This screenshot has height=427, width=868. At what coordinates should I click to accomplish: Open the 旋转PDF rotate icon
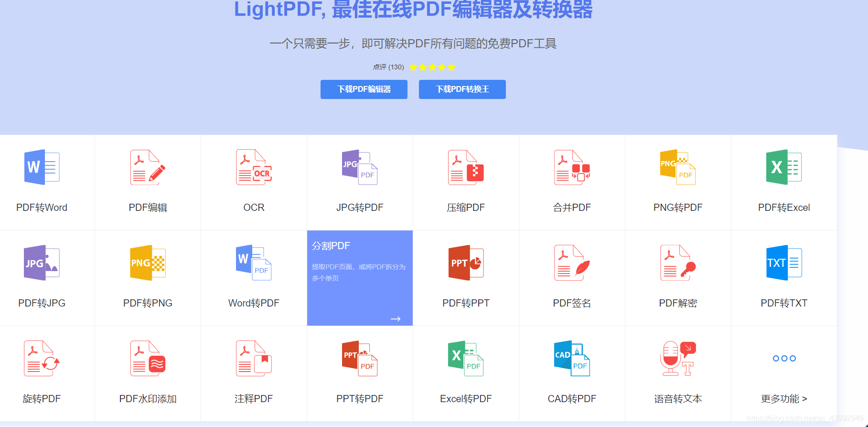click(42, 358)
